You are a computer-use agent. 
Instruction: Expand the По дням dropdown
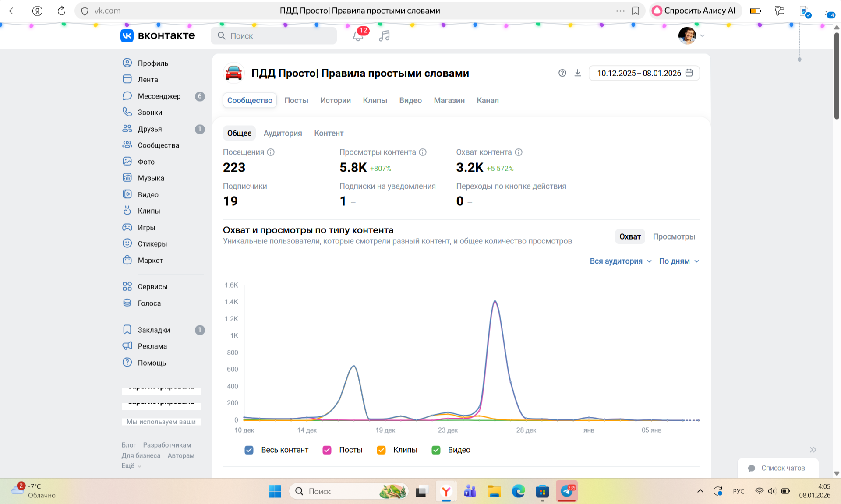point(678,261)
